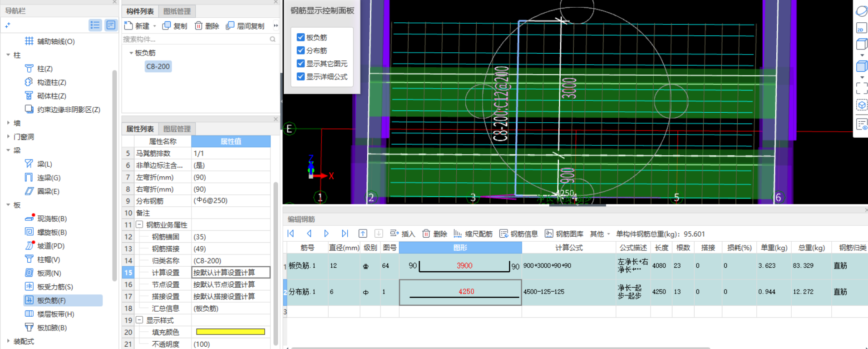Toggle 显示详细公式 checkbox

pos(301,77)
